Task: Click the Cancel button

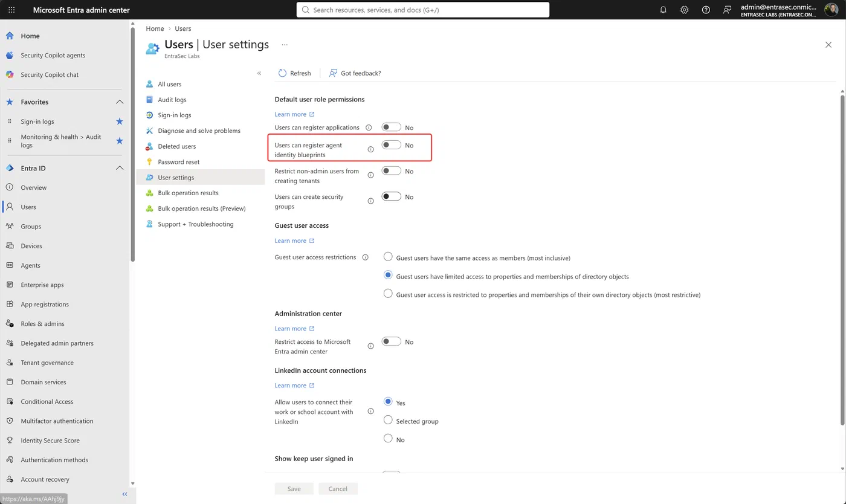Action: point(338,489)
